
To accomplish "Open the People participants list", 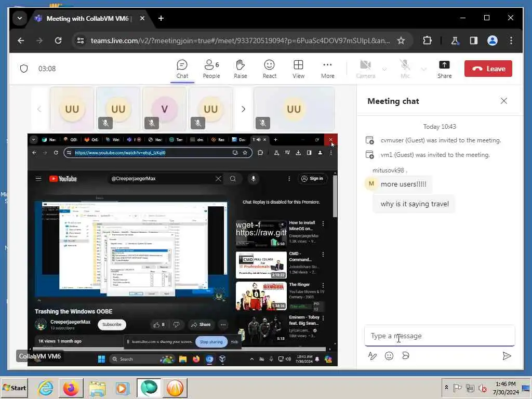I will click(211, 69).
